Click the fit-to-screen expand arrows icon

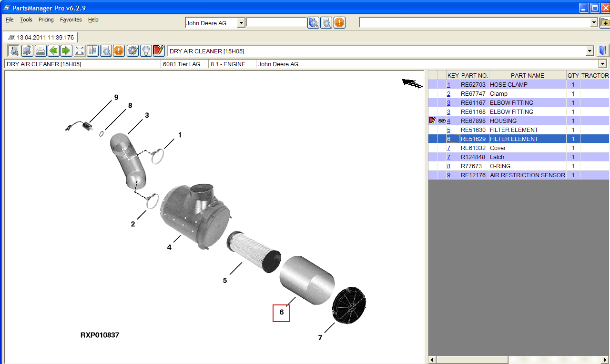pos(80,51)
